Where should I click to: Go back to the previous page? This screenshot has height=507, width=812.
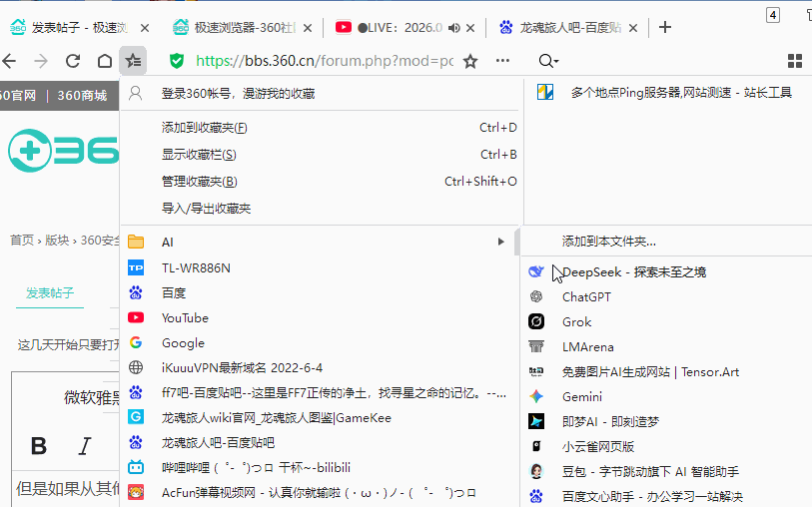click(x=9, y=61)
